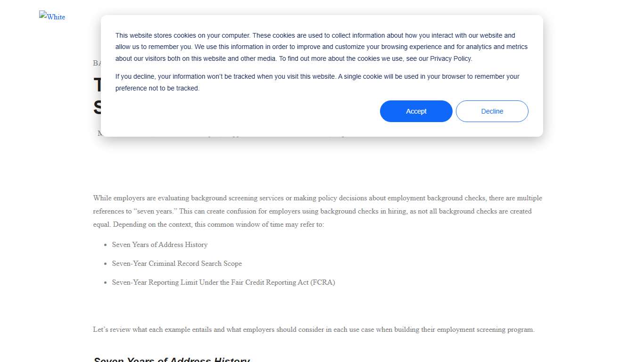This screenshot has width=644, height=362.
Task: Click the partially hidden byline starting with 'M'
Action: [x=99, y=133]
